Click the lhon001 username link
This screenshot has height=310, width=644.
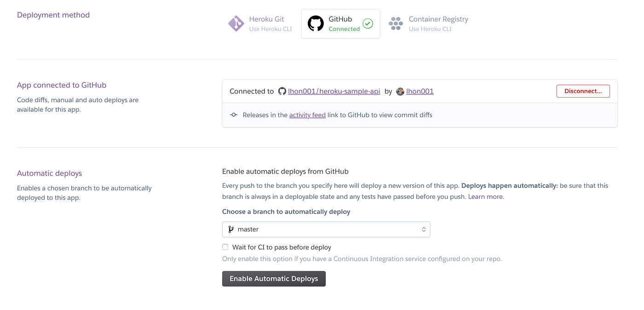(x=420, y=91)
